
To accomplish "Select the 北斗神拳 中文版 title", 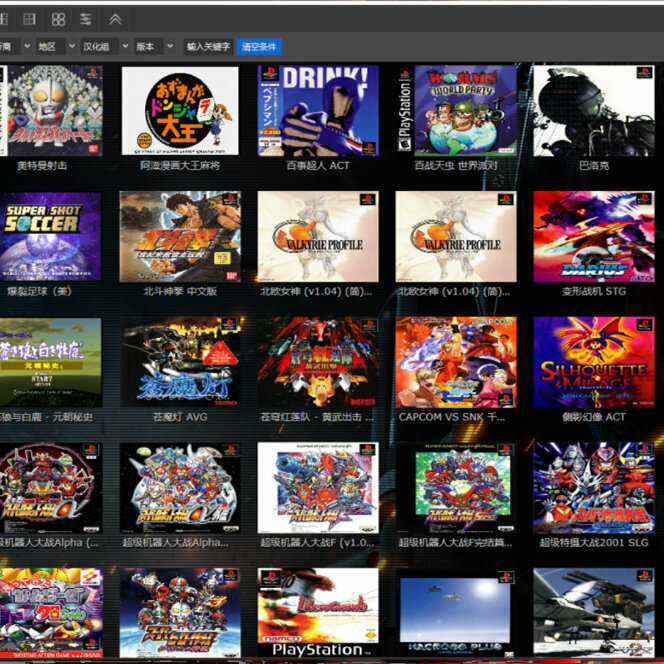I will (180, 291).
